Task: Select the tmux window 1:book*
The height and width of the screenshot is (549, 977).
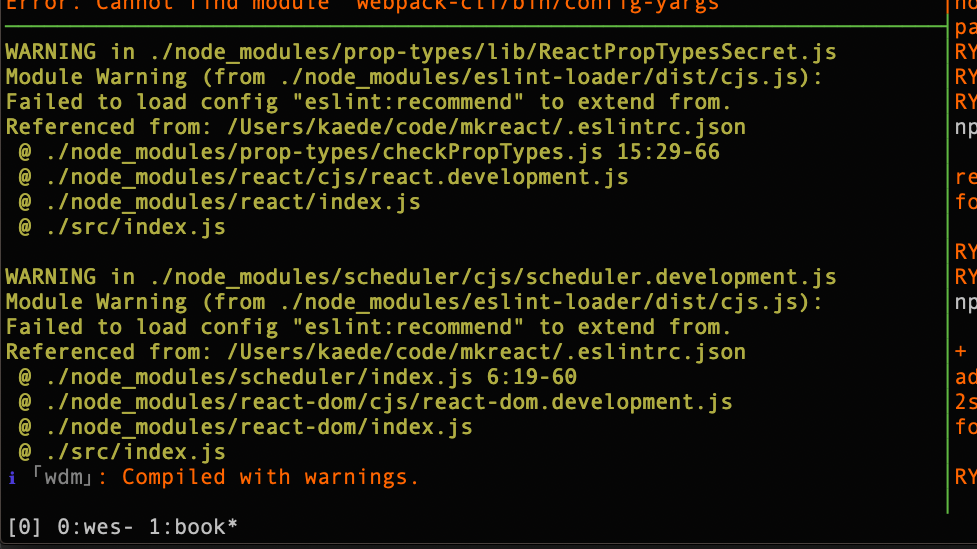Action: click(x=193, y=527)
